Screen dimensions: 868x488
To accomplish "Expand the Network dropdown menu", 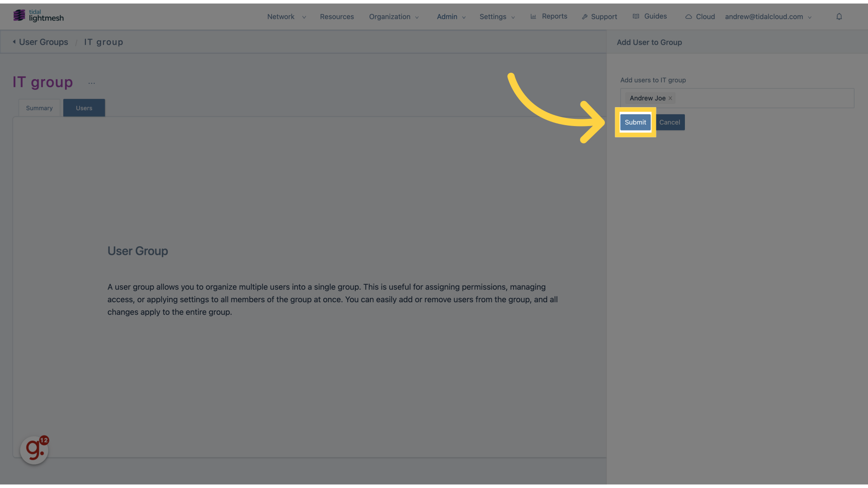I will 287,17.
